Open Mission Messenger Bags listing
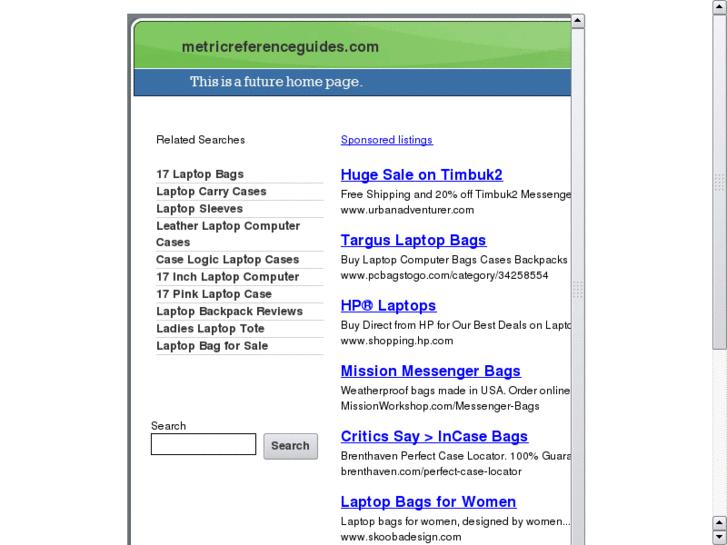727x545 pixels. coord(430,371)
